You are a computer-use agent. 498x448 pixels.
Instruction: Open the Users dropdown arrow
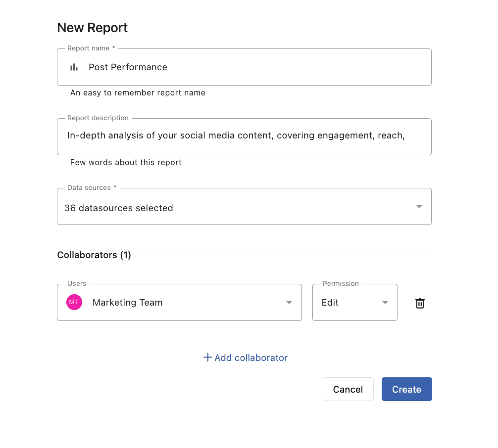(289, 303)
